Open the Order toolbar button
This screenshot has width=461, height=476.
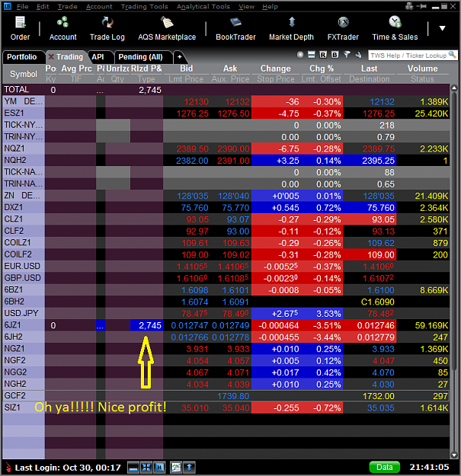[20, 28]
